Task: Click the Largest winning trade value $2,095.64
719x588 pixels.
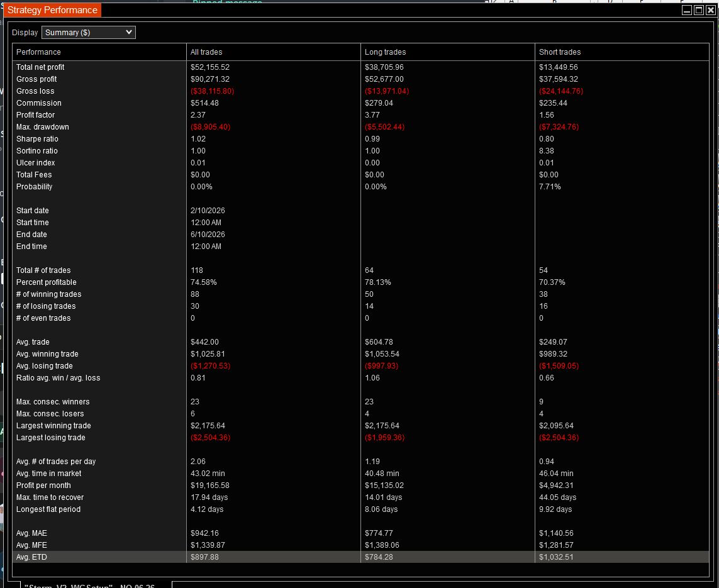Action: [x=556, y=426]
